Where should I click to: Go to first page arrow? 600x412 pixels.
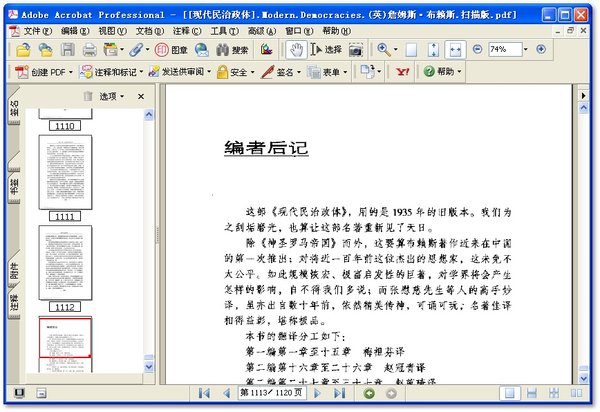pyautogui.click(x=204, y=393)
